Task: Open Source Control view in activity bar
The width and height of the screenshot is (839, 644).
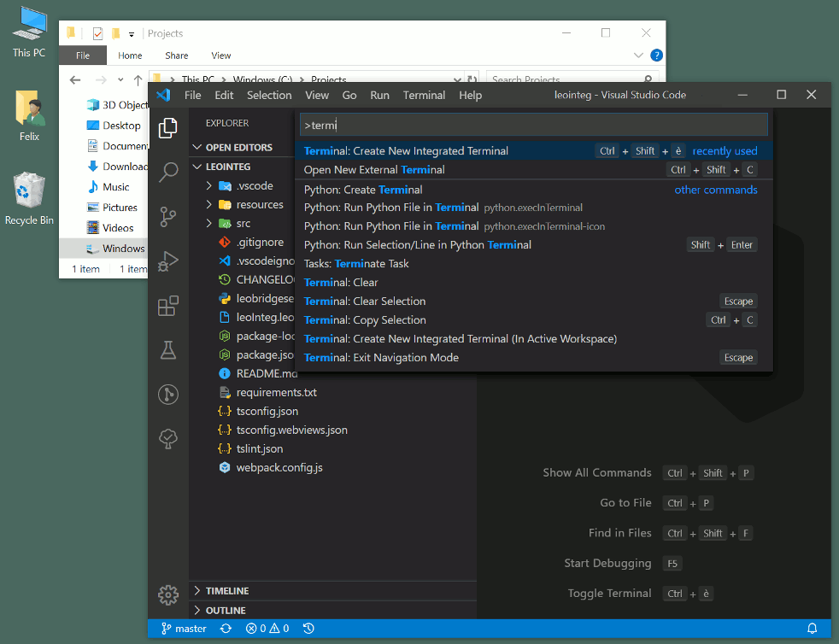Action: tap(168, 217)
